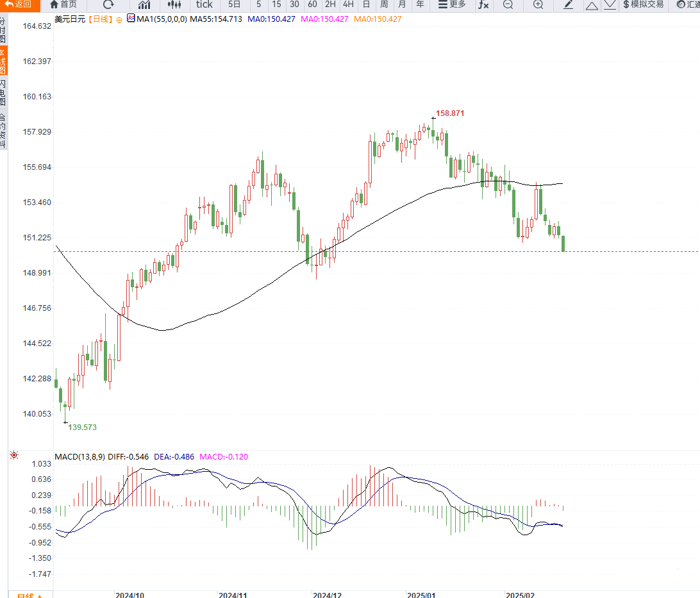Screen dimensions: 700x598
Task: Click the 139.573 low price label
Action: 82,428
